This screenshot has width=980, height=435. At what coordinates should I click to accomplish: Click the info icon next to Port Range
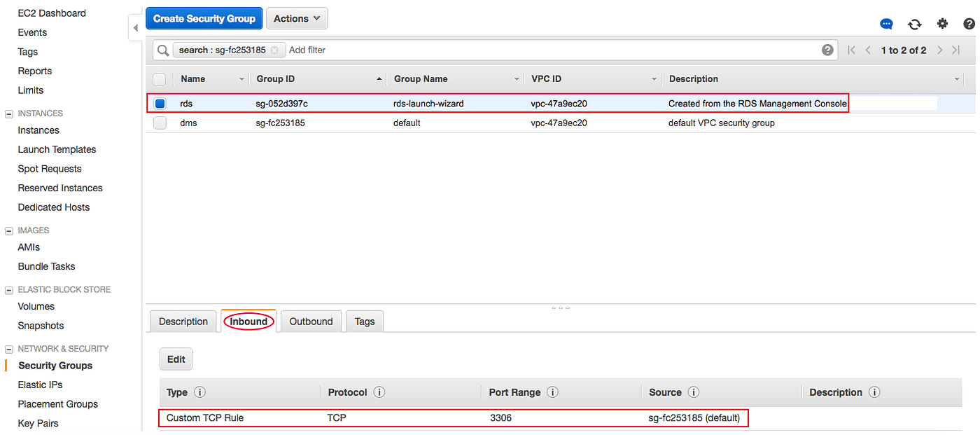tap(552, 392)
